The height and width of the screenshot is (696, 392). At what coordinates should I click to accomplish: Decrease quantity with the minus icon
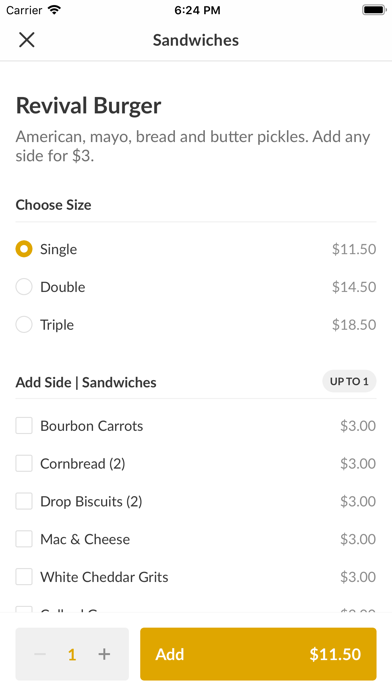click(x=40, y=654)
